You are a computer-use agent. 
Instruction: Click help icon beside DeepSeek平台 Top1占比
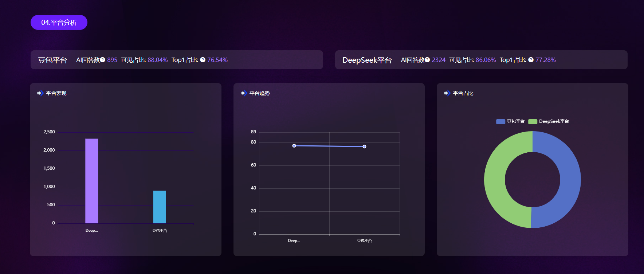click(x=531, y=60)
